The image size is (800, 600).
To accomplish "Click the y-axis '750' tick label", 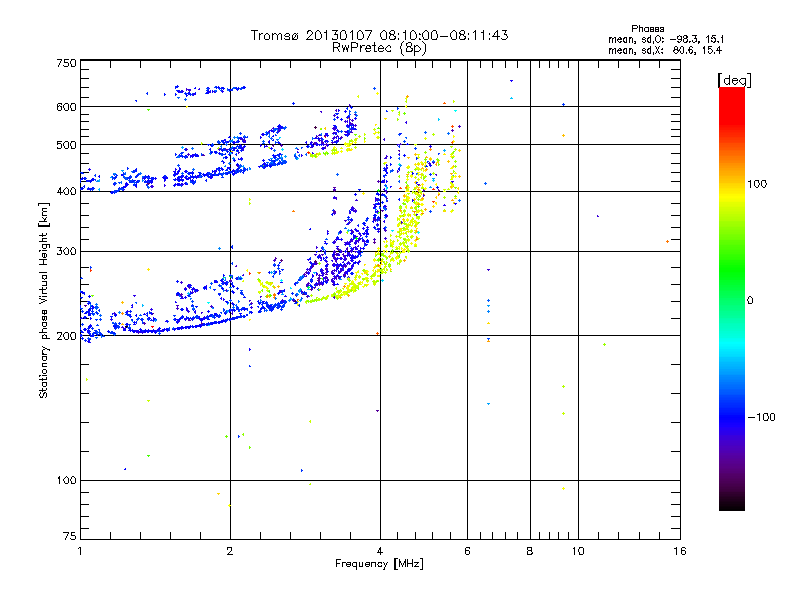I will (x=66, y=63).
